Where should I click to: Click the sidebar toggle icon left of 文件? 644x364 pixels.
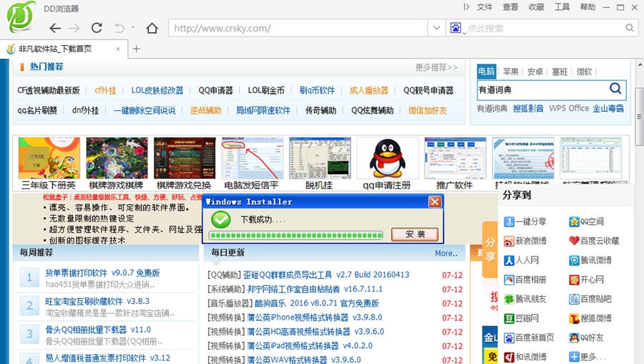[466, 7]
